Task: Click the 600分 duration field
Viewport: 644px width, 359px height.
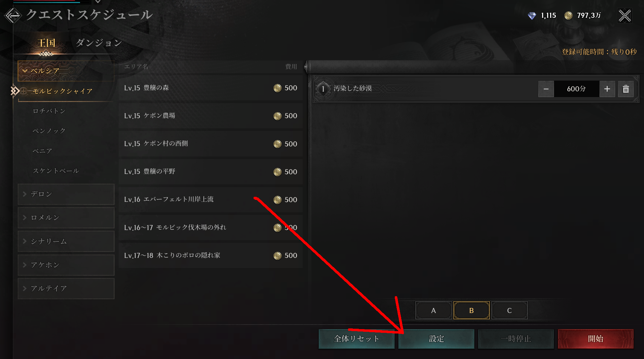Action: pos(576,89)
